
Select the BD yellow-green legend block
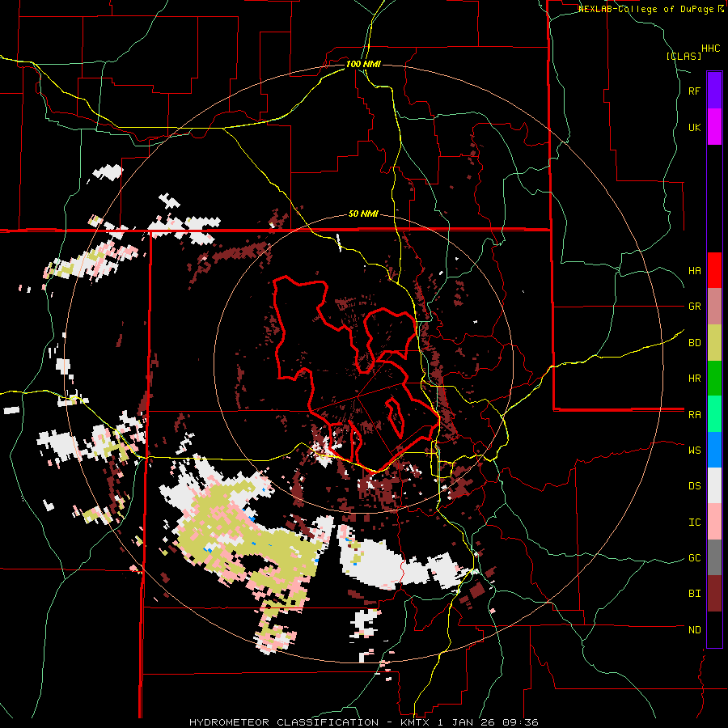[x=714, y=342]
